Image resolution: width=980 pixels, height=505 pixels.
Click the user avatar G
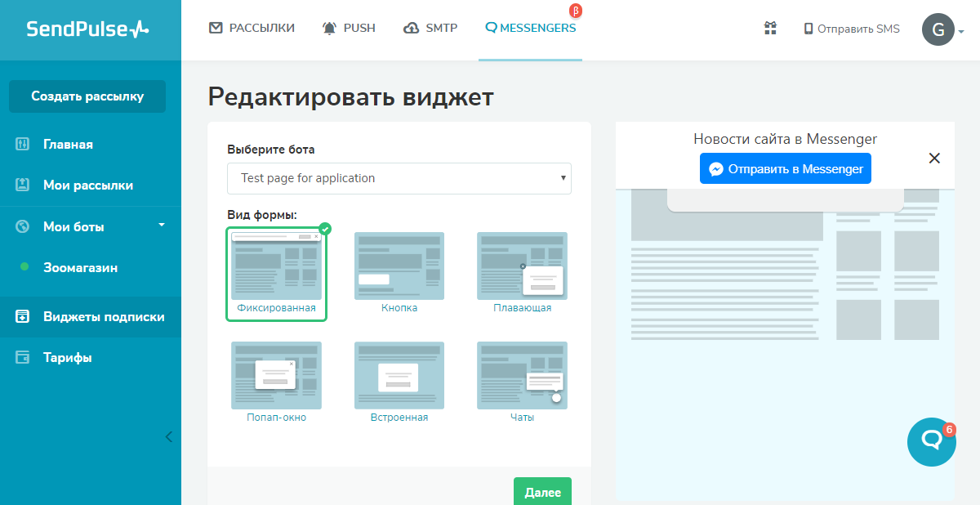(938, 29)
